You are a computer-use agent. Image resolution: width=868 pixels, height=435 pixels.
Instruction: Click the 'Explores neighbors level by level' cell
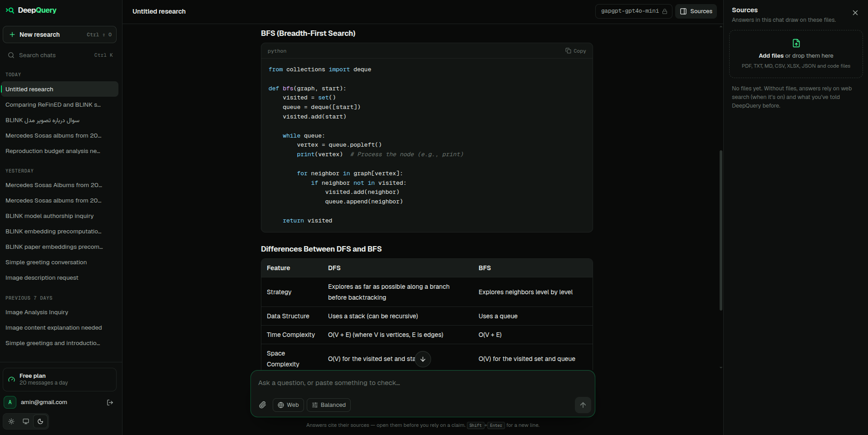(525, 292)
